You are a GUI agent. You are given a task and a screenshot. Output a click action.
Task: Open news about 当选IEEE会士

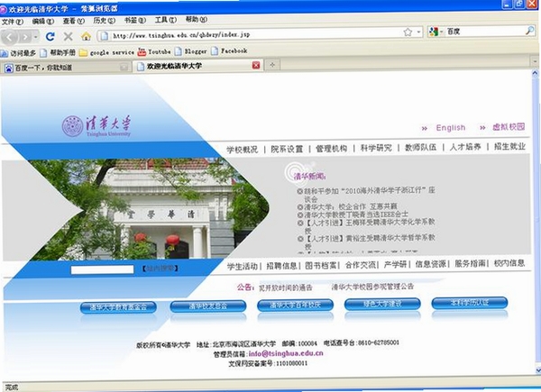(356, 214)
